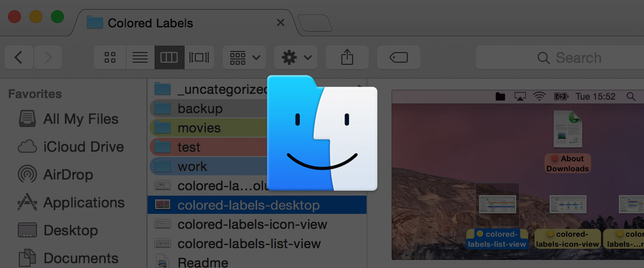Click the AirPlay icon in the preview menu bar
The image size is (644, 268).
coord(519,96)
